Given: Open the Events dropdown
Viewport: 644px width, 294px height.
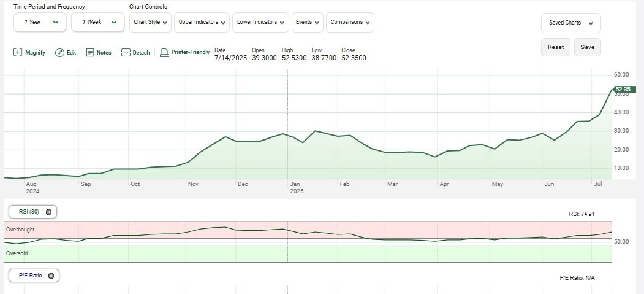Looking at the screenshot, I should [x=308, y=22].
